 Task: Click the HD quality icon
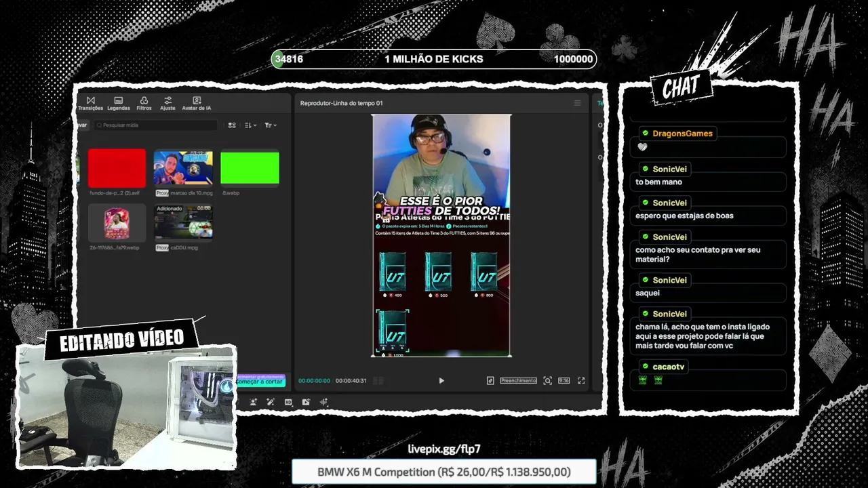coord(288,402)
